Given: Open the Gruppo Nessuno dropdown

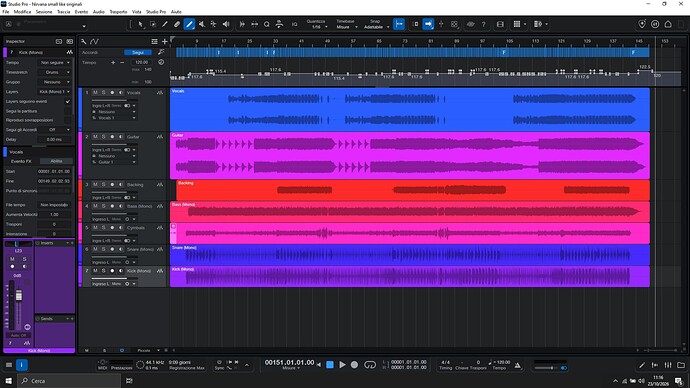Looking at the screenshot, I should click(x=55, y=82).
